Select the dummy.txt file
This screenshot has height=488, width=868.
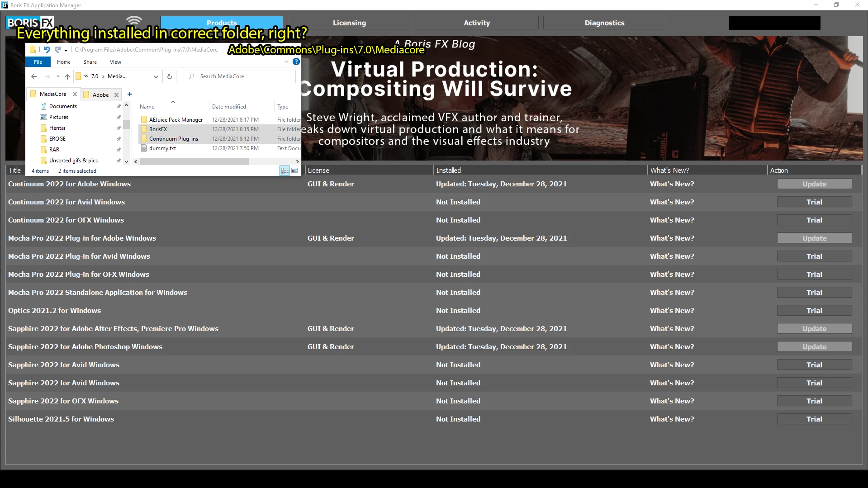tap(162, 148)
